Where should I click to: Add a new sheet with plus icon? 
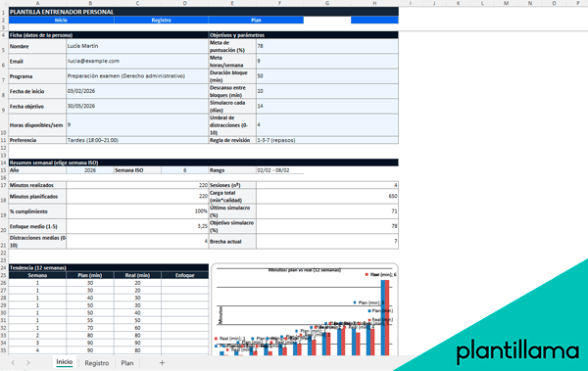click(162, 362)
